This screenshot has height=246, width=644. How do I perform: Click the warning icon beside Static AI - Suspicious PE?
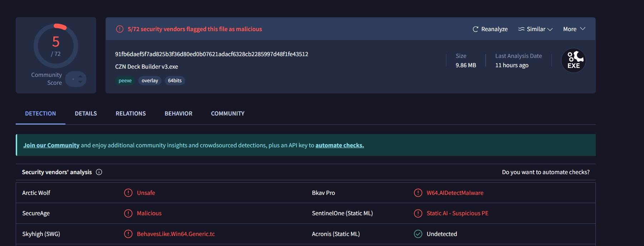point(418,213)
